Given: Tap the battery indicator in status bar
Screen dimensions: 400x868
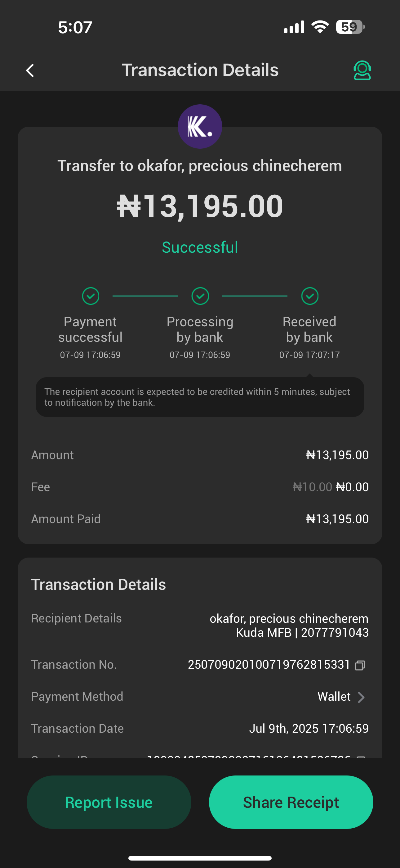Looking at the screenshot, I should (x=350, y=27).
